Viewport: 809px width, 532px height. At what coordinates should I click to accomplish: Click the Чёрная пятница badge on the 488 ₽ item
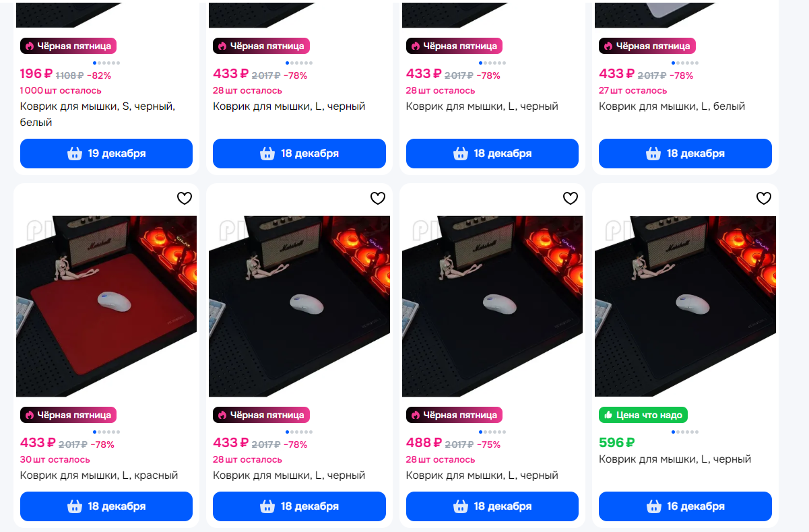pyautogui.click(x=455, y=415)
